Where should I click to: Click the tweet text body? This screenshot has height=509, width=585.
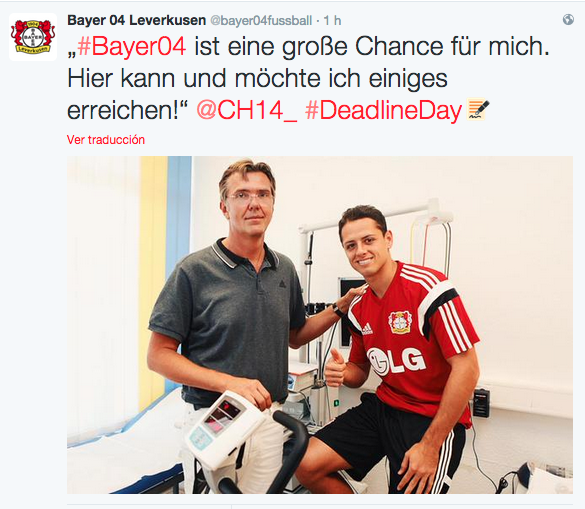tap(308, 78)
